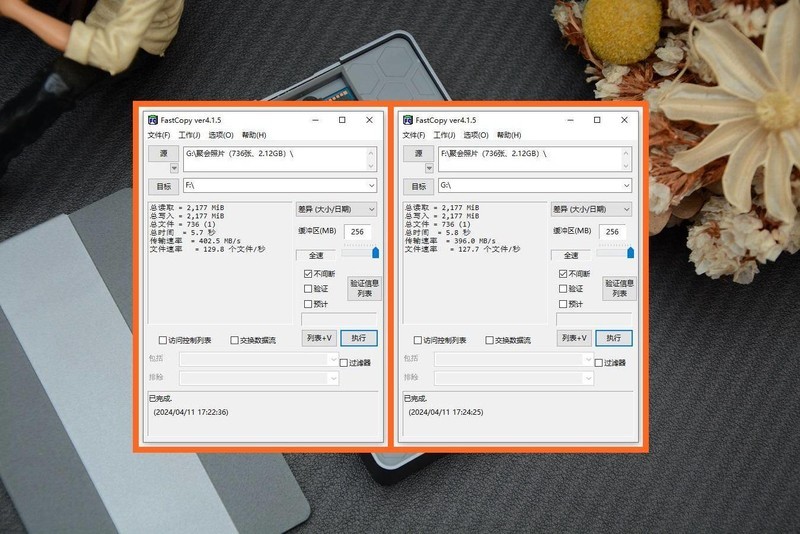Click 列表+V button in left window

click(x=319, y=338)
